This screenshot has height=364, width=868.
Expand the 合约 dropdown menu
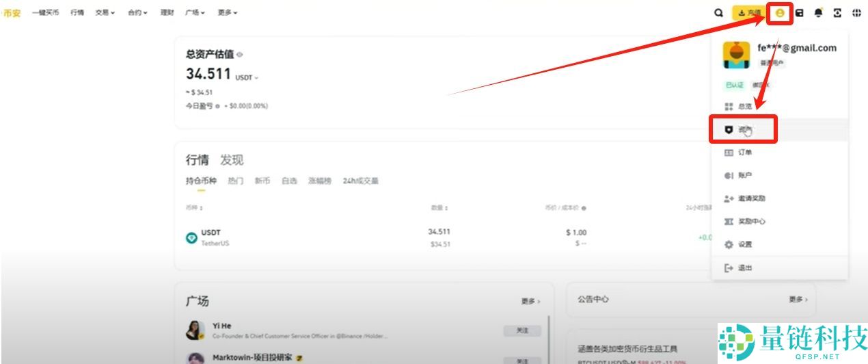[137, 12]
